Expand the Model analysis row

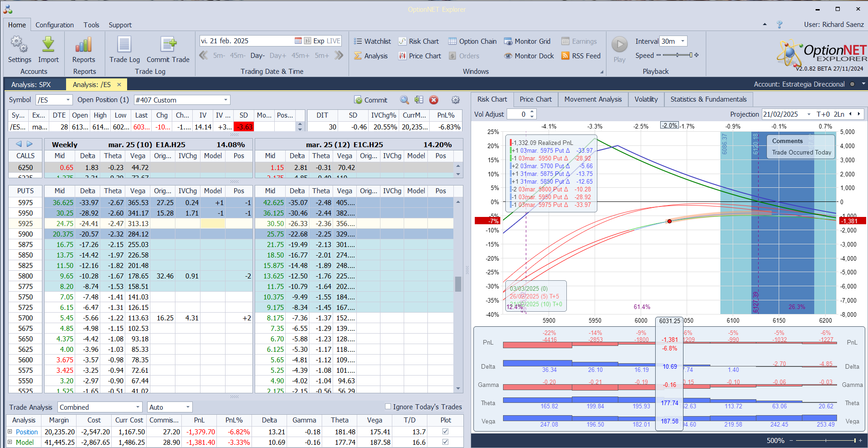click(10, 442)
